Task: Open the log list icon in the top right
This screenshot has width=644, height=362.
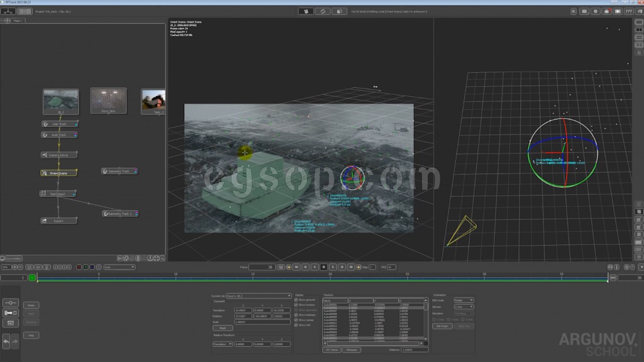Action: pos(574,11)
